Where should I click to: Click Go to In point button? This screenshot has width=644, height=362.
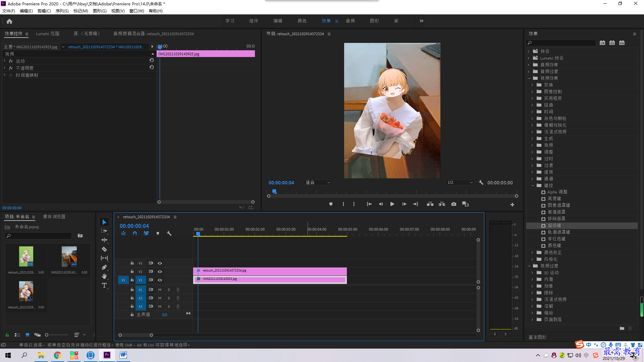[x=369, y=204]
